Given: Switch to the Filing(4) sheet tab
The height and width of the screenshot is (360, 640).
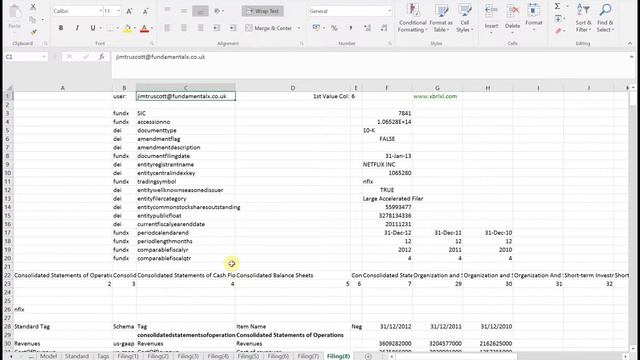Looking at the screenshot, I should click(x=218, y=356).
